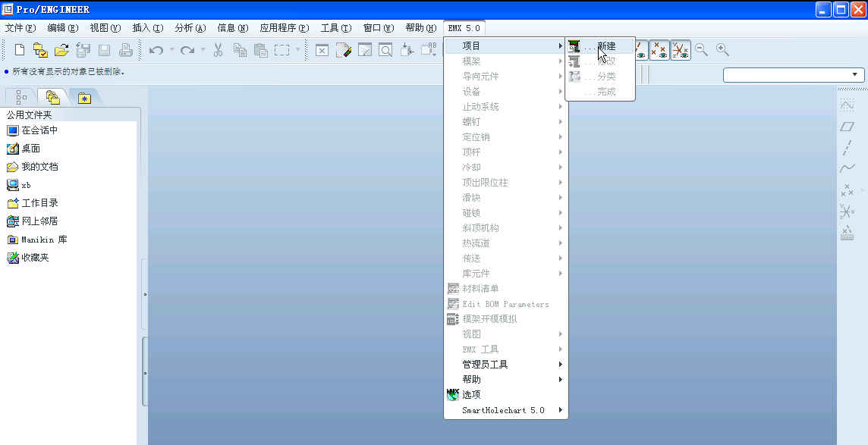Expand the 管理员工具 submenu

coord(506,365)
